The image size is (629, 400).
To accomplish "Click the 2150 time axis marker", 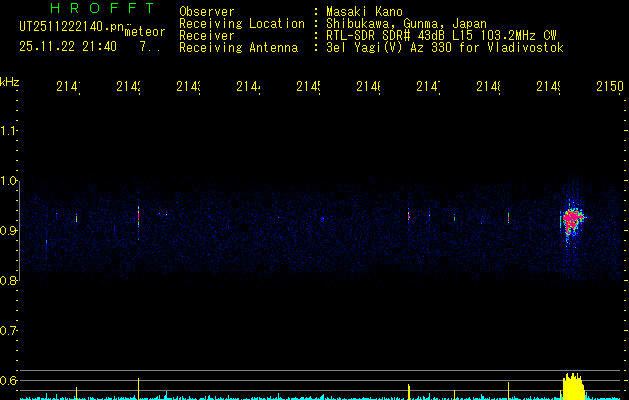I will coord(610,87).
